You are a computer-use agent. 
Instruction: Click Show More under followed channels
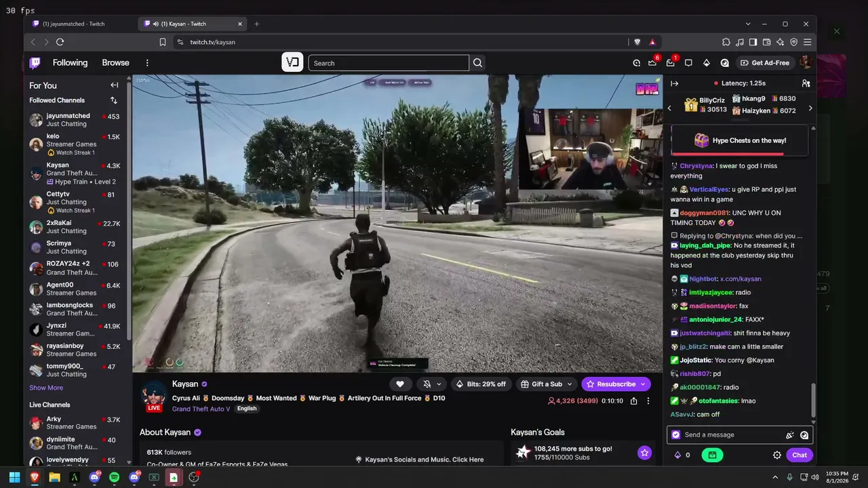click(46, 388)
